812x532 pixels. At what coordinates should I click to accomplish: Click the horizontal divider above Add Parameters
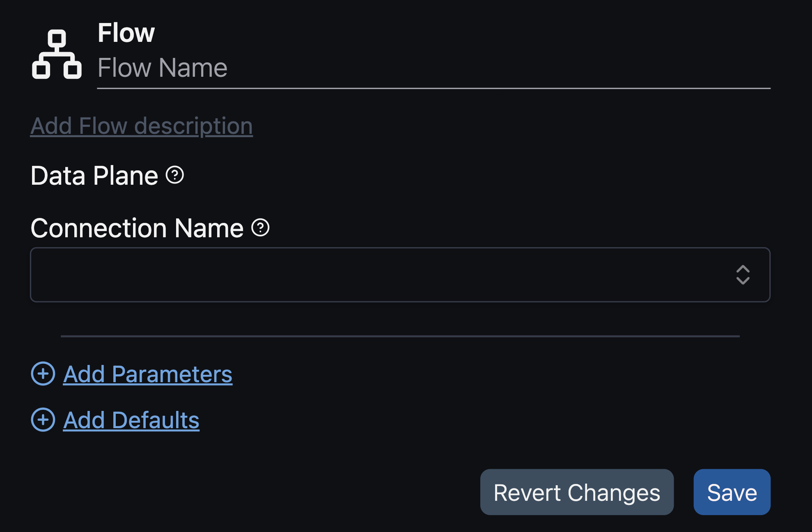[x=400, y=336]
